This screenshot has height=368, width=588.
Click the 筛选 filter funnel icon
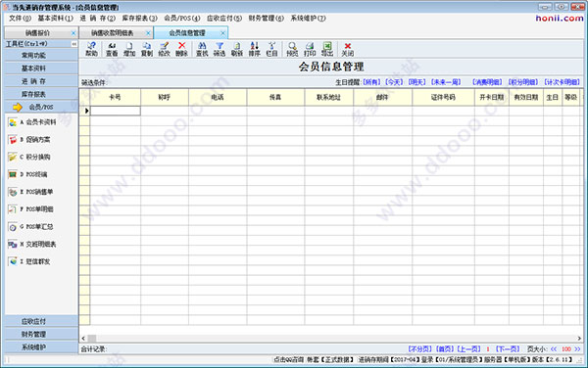point(220,49)
